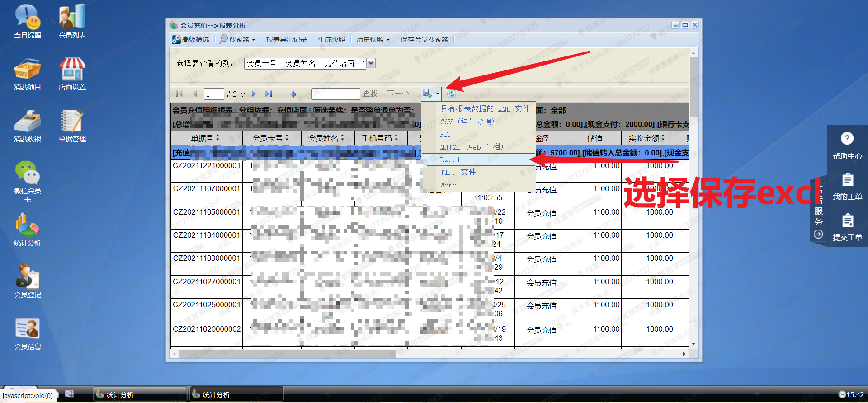The width and height of the screenshot is (868, 403).
Task: Click 提交工单 submit ticket icon
Action: 847,226
